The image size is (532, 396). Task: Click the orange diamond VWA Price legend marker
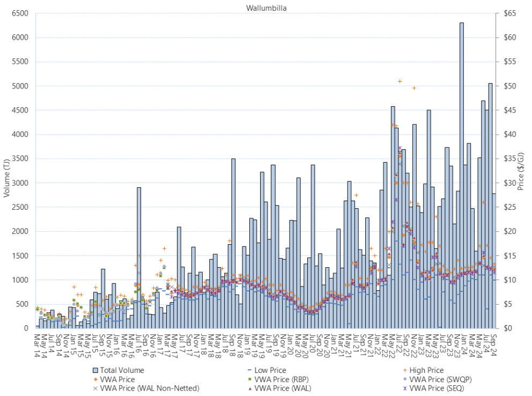[x=95, y=379]
